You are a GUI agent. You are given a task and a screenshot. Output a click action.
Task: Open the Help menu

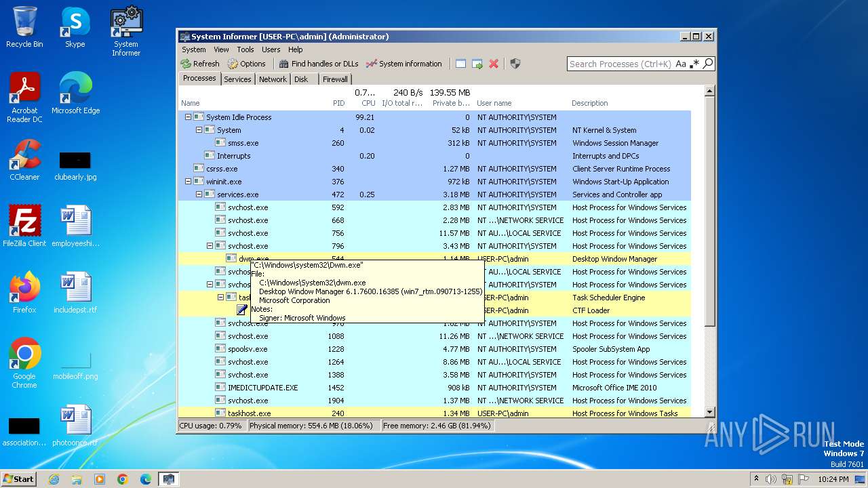coord(295,49)
